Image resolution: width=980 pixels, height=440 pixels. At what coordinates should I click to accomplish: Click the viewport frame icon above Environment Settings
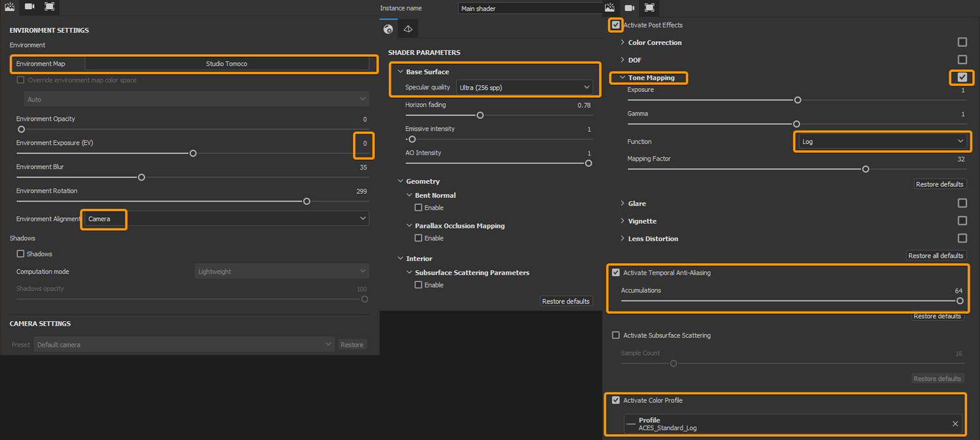[50, 7]
